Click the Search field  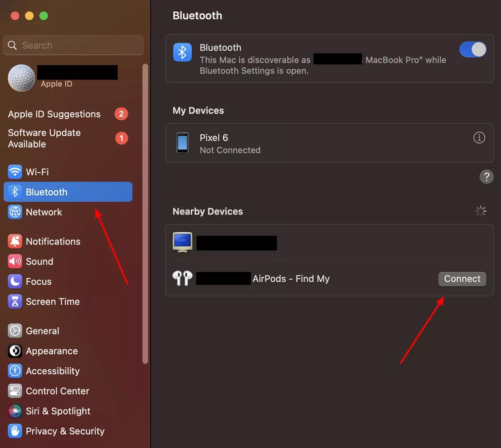coord(73,45)
